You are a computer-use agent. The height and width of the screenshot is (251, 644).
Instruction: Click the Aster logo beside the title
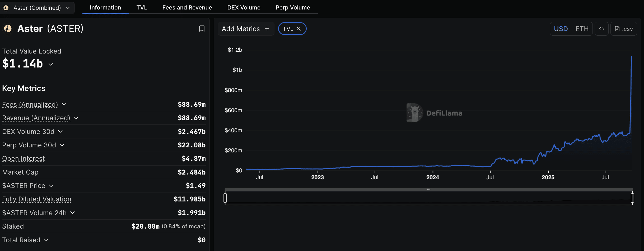point(8,28)
